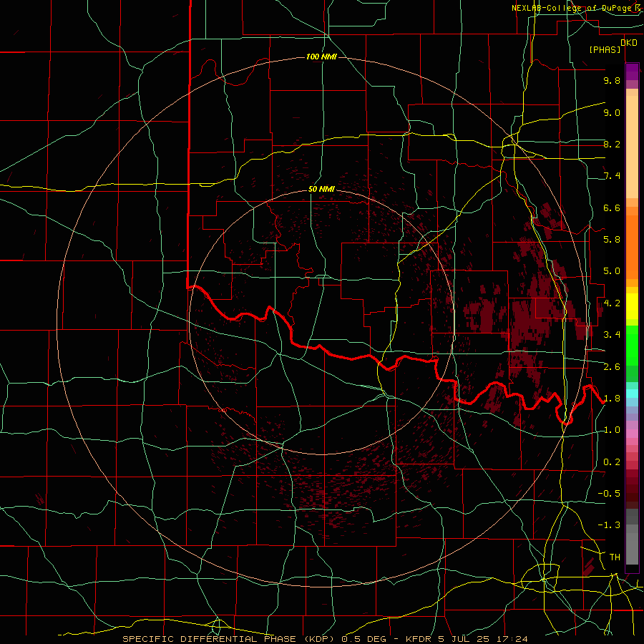Click the DKD label above the color scale
The height and width of the screenshot is (644, 644).
pos(629,42)
